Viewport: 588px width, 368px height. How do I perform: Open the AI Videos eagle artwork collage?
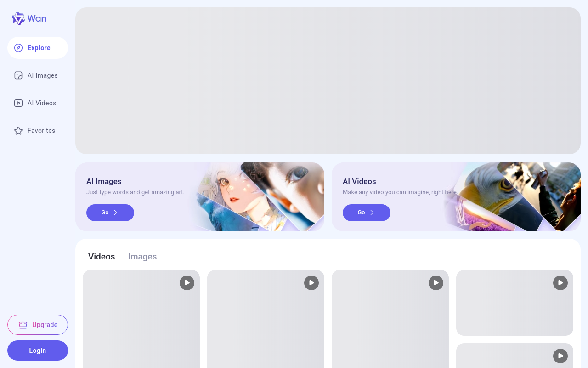coord(512,197)
